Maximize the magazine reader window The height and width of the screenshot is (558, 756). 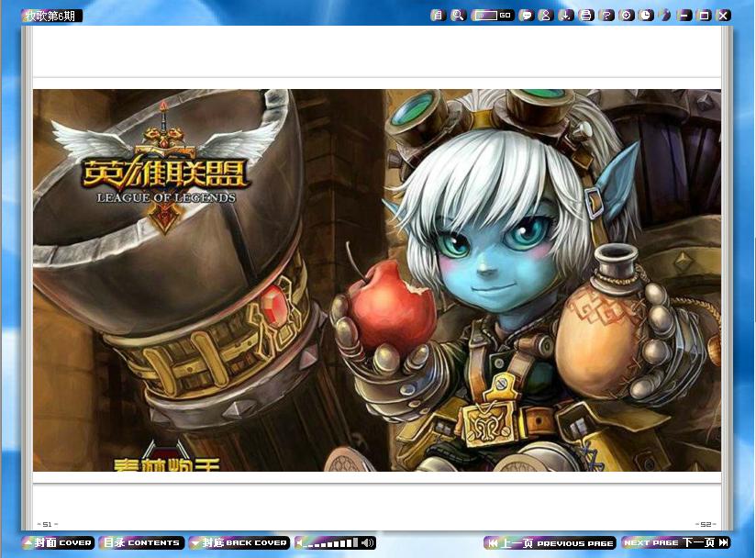(704, 16)
